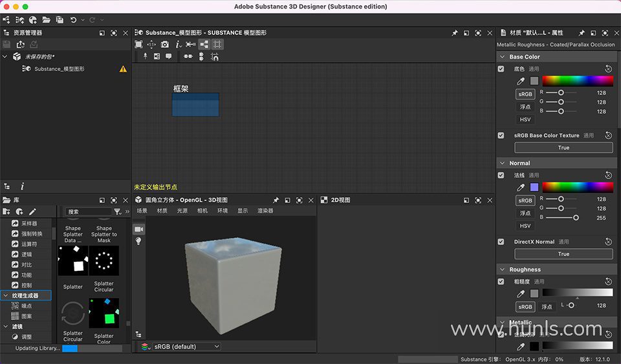The width and height of the screenshot is (621, 364).
Task: Select the HSV mode under Base Color
Action: 525,119
